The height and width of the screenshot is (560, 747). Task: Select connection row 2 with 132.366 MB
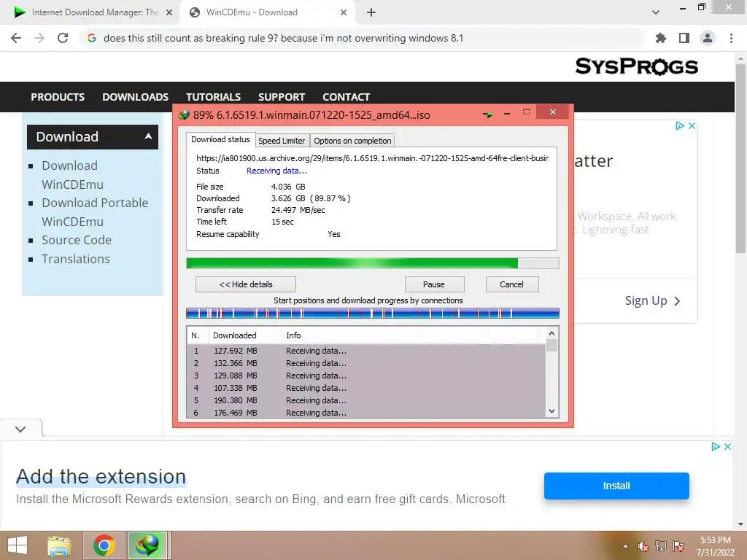click(x=366, y=363)
